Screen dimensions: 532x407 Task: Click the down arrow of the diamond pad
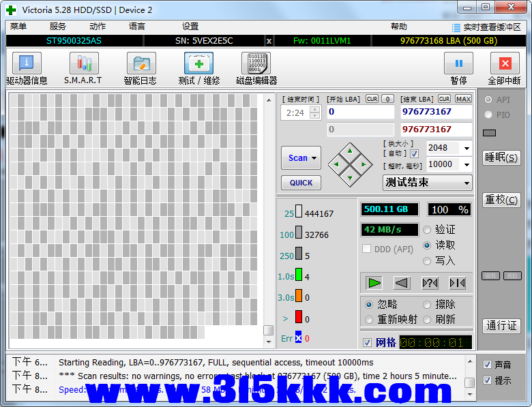[x=350, y=178]
